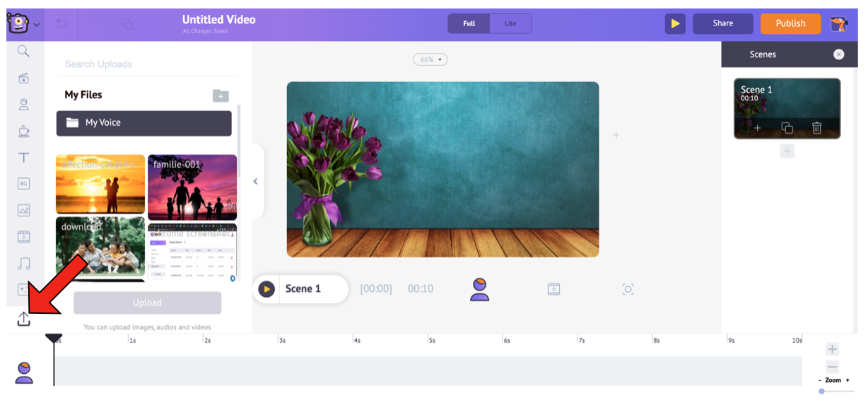This screenshot has height=417, width=868.
Task: Open the Props coffee cup icon
Action: point(23,131)
